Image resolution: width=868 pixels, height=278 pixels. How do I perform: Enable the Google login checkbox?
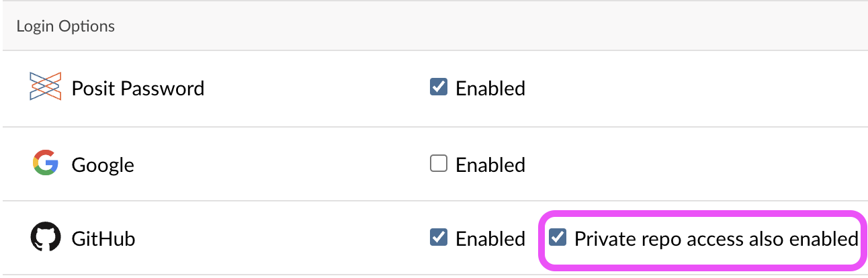(439, 163)
